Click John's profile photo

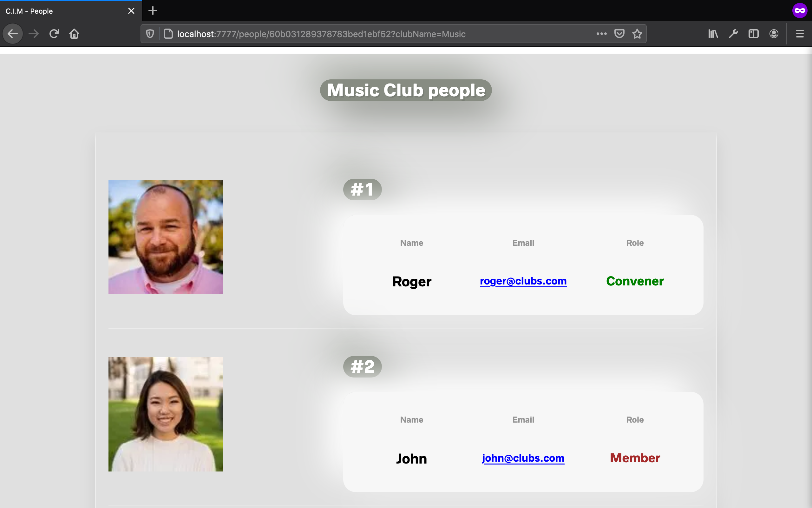[166, 414]
